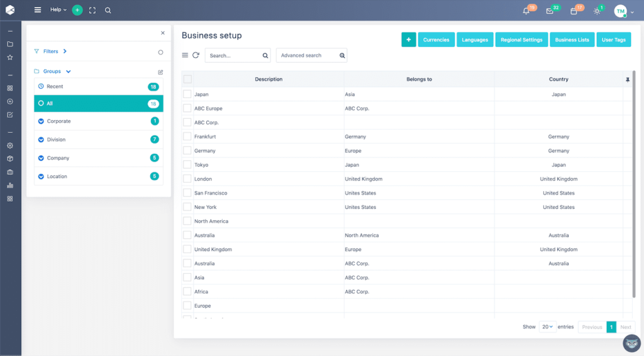This screenshot has width=644, height=356.
Task: Click the sun theme icon in header
Action: (x=597, y=11)
